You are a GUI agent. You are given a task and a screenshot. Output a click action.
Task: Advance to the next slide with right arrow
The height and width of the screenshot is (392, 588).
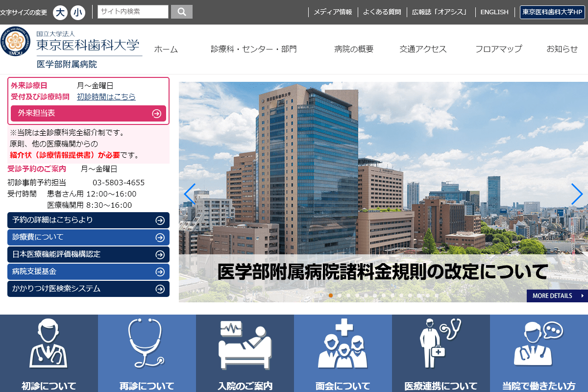point(577,194)
